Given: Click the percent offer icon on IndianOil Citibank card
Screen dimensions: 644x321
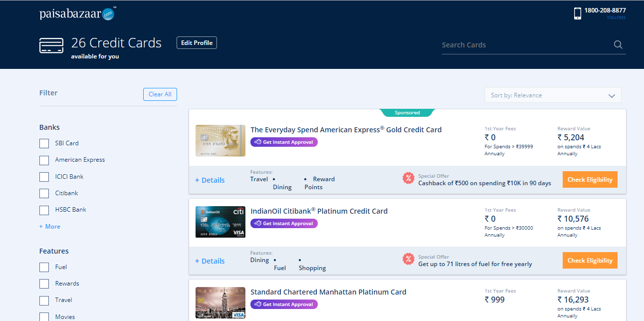Looking at the screenshot, I should tap(409, 259).
